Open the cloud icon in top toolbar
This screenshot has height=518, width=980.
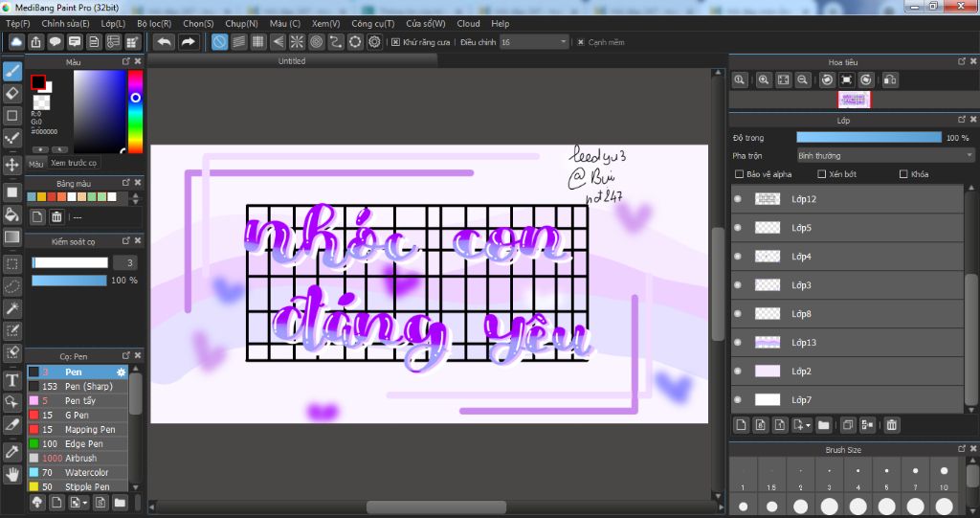[x=16, y=42]
